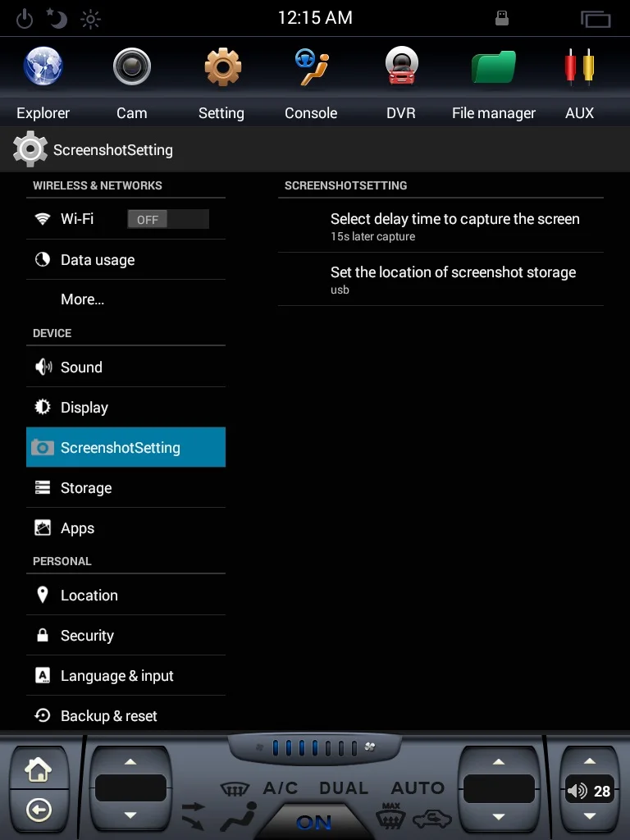Toggle the A/C climate control

click(x=280, y=788)
